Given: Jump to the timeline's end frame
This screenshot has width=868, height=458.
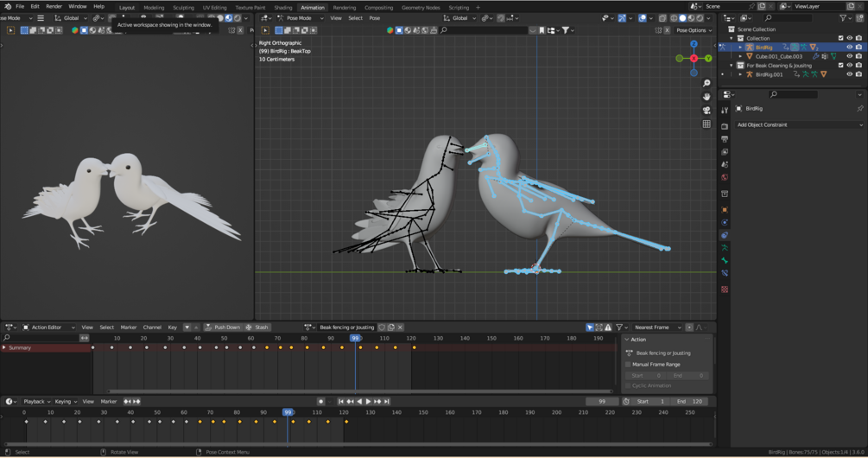Looking at the screenshot, I should click(386, 402).
